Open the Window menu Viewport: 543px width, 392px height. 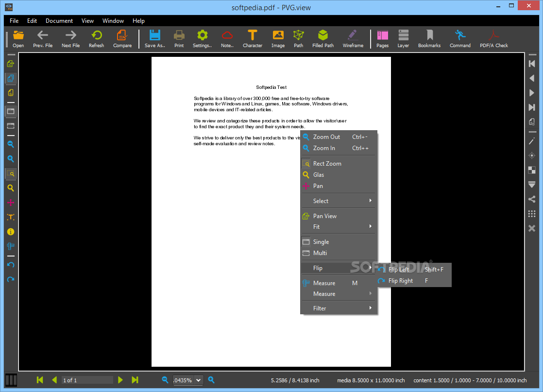[113, 21]
